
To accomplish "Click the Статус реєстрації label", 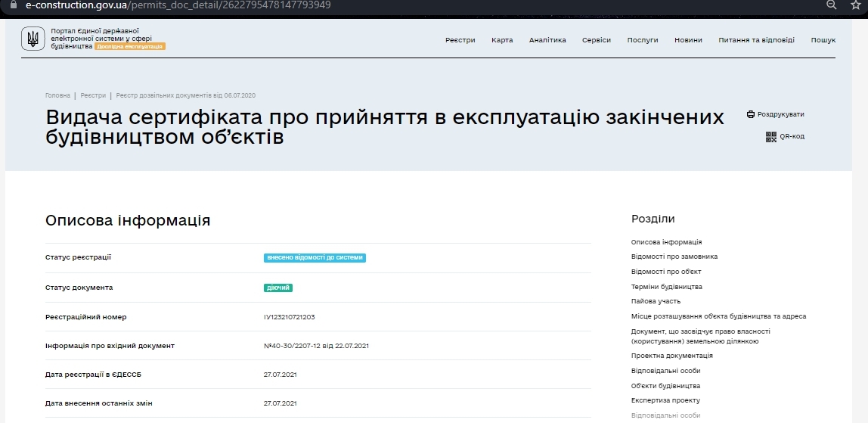I will (78, 257).
